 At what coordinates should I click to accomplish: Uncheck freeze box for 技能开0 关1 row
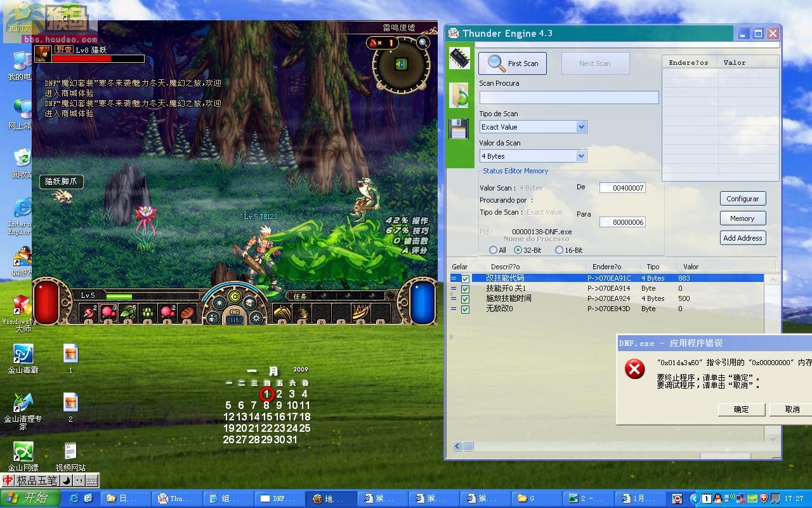[x=466, y=289]
